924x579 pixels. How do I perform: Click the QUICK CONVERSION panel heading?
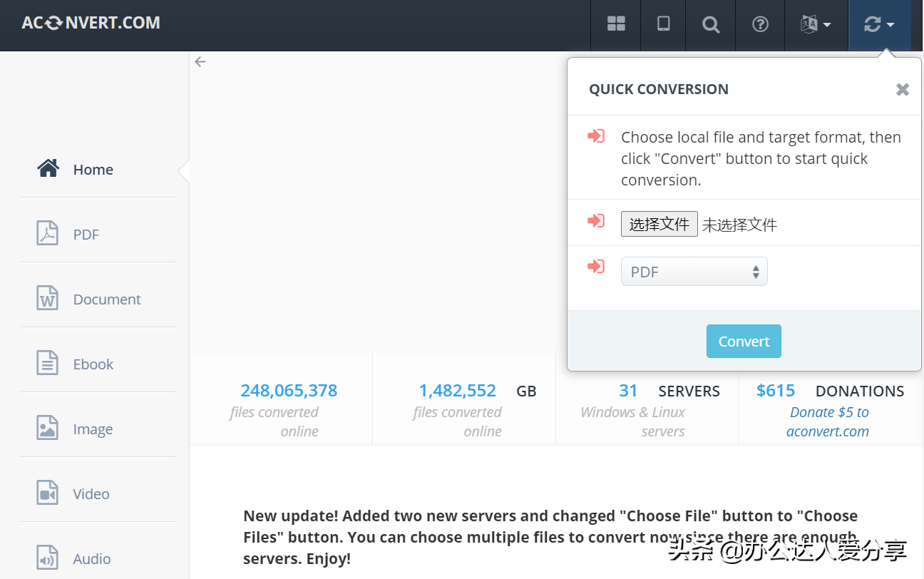pyautogui.click(x=659, y=89)
